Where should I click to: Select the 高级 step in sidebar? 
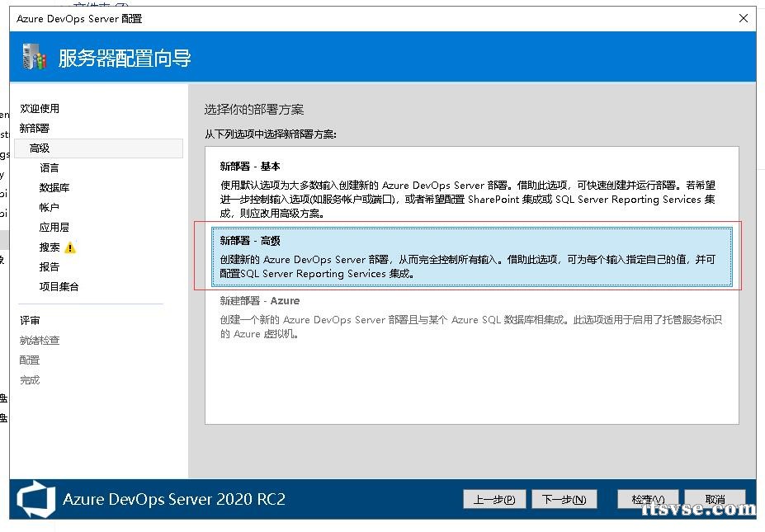99,148
